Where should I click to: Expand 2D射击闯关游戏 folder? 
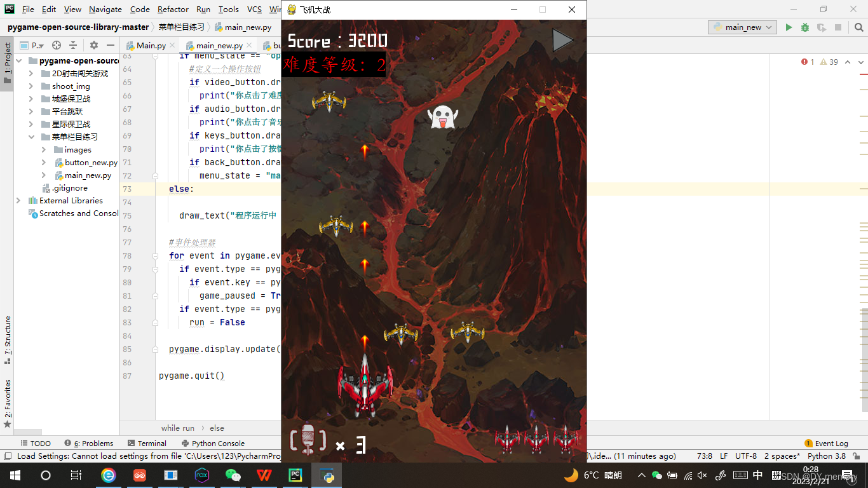click(31, 73)
